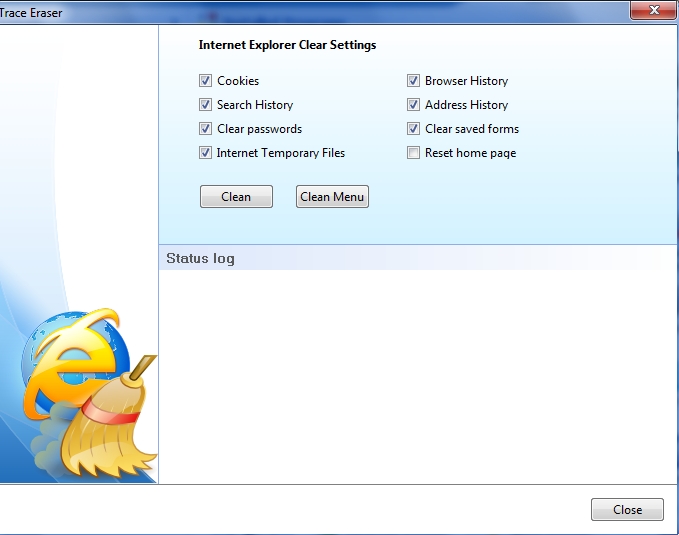Click the Close button at bottom
Viewport: 679px width, 535px height.
627,509
